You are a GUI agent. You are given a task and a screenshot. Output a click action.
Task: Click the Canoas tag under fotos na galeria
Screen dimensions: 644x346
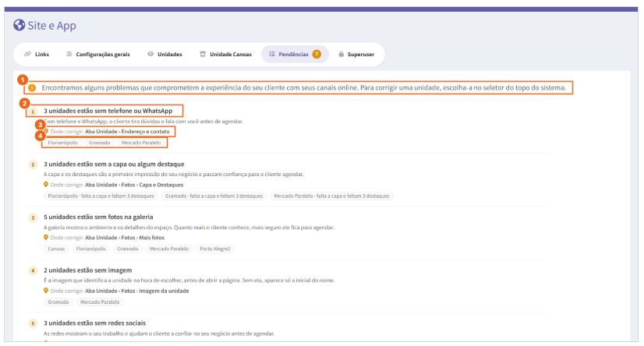tap(56, 249)
